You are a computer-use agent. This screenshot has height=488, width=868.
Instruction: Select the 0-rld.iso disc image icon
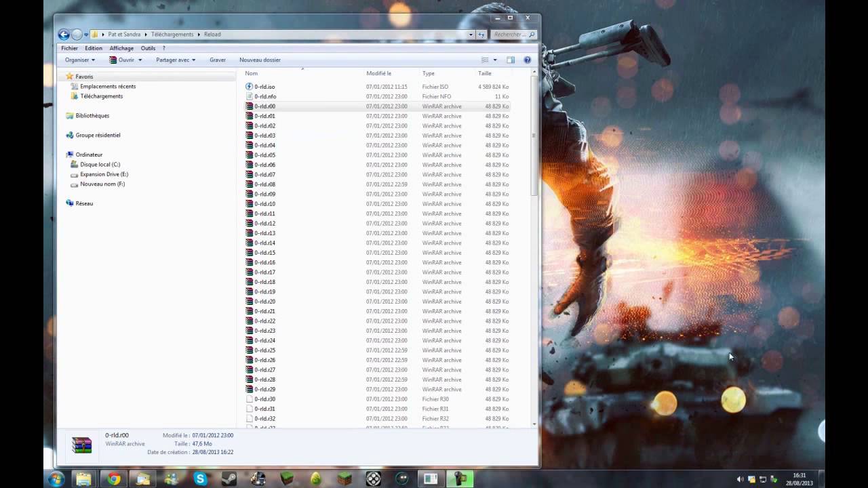249,87
